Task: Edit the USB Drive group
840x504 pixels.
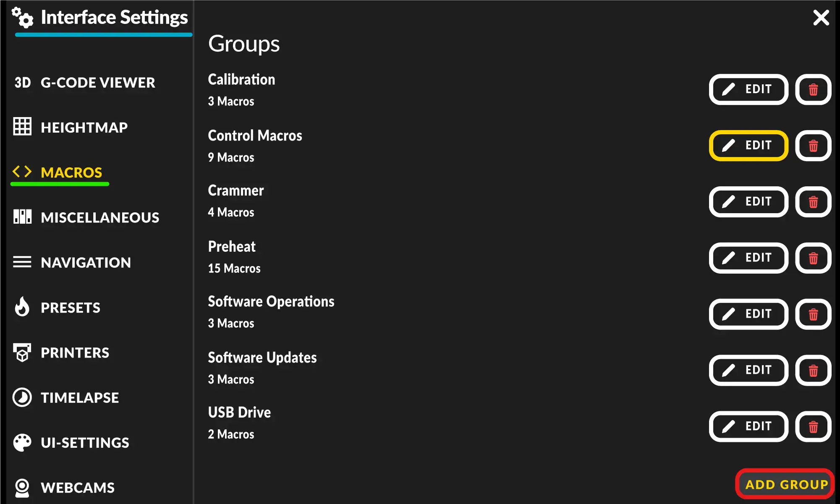Action: click(748, 426)
